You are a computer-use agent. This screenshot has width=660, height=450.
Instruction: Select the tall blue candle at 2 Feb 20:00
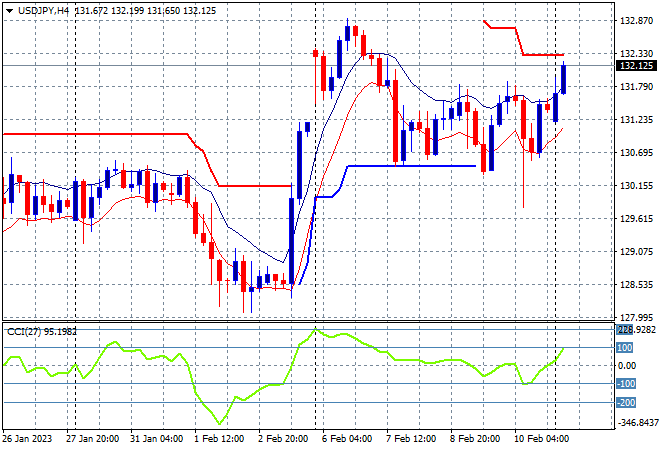coord(291,241)
